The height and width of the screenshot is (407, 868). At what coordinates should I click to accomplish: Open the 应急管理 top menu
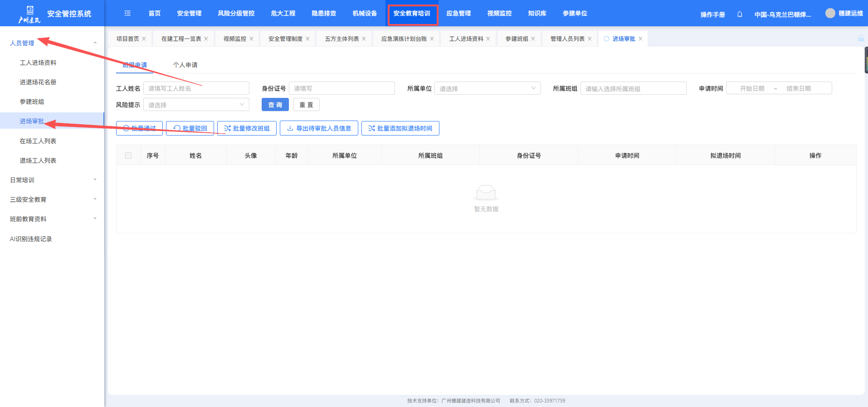458,14
